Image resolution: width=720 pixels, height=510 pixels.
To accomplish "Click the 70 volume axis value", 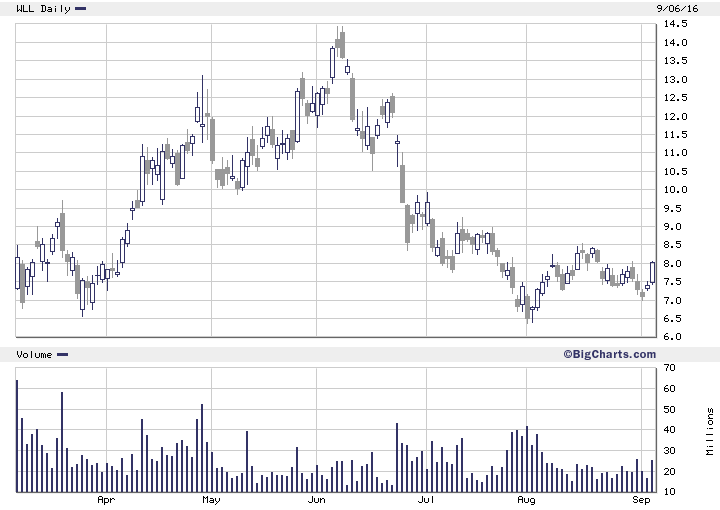I will pos(669,368).
